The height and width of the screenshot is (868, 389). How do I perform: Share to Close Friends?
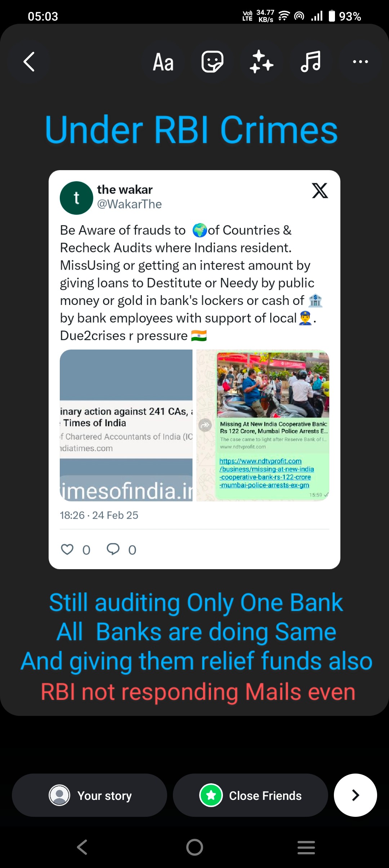(x=250, y=795)
